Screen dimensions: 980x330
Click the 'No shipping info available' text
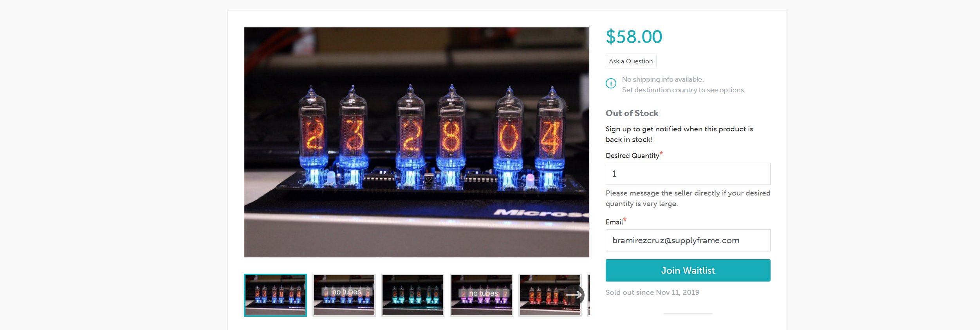click(x=663, y=79)
